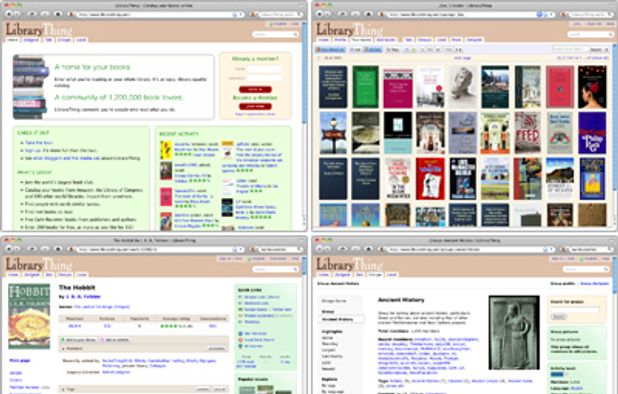Expand the Tags section triangle on The Hobbit page
The height and width of the screenshot is (394, 618).
pos(63,389)
